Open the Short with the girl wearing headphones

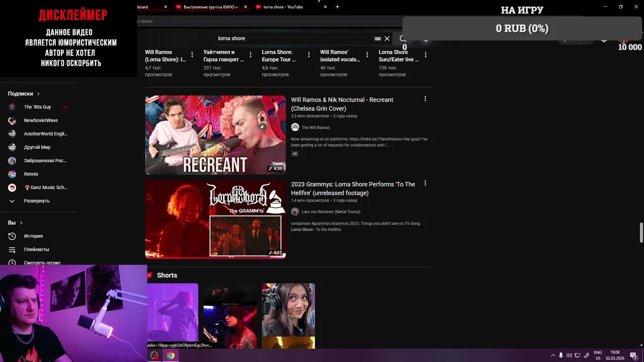click(288, 316)
